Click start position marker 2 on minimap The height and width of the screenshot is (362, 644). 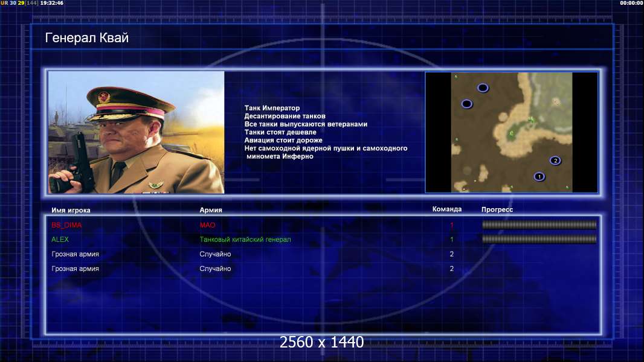point(555,160)
